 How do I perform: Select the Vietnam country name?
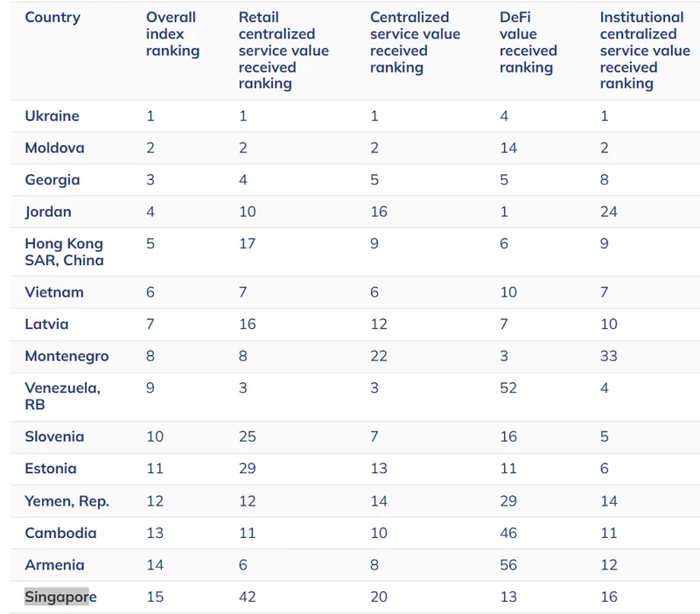(x=52, y=292)
